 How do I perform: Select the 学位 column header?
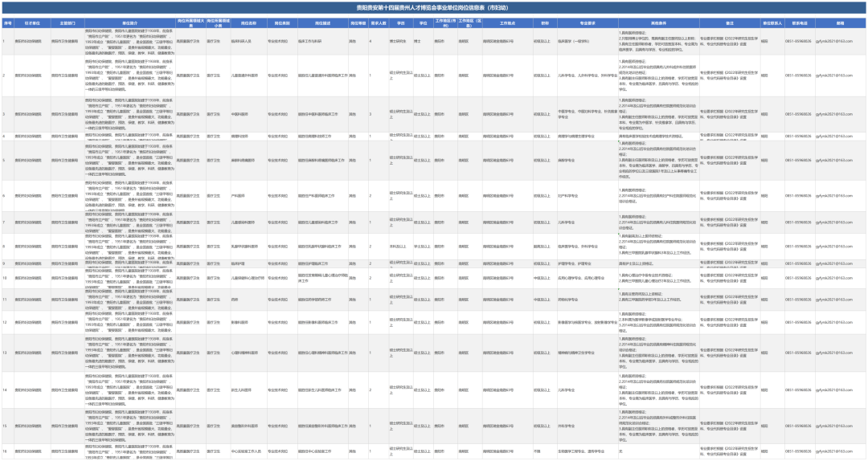423,23
